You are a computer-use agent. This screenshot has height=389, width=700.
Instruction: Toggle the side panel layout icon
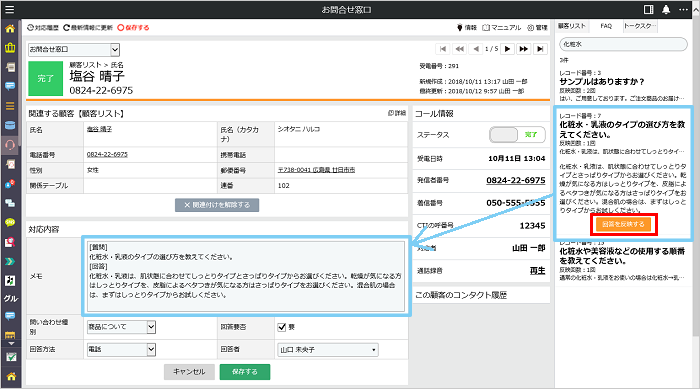[649, 9]
